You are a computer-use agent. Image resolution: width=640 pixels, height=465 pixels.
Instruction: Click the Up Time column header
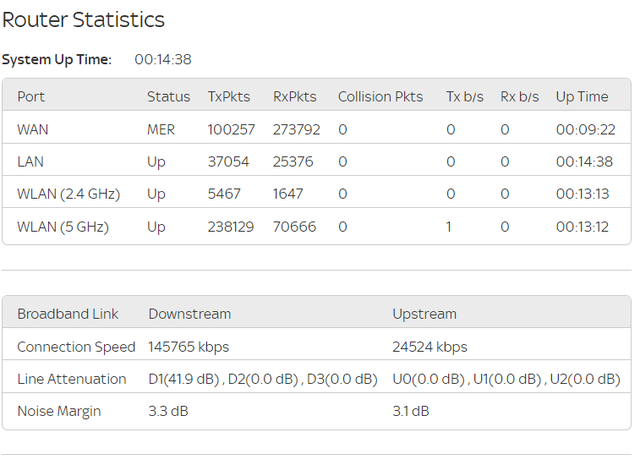point(582,97)
